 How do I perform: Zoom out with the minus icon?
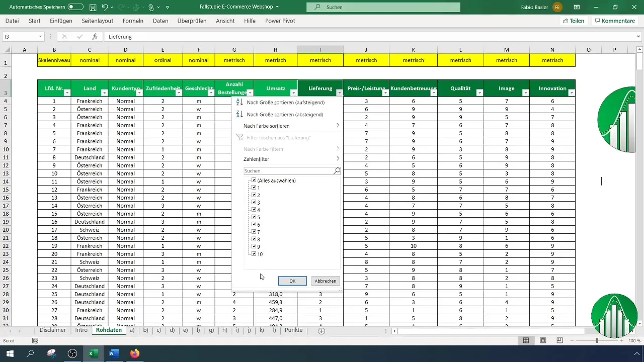tap(573, 341)
